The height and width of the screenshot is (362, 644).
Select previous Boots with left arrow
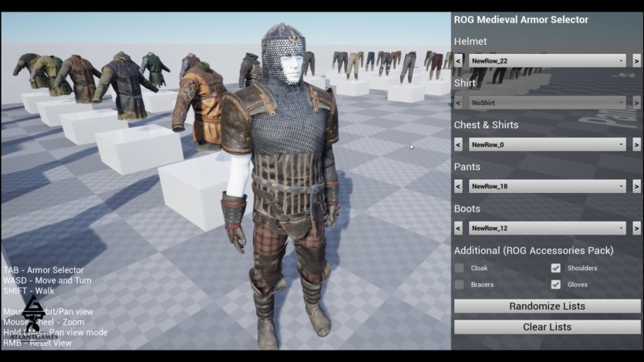[x=458, y=228]
